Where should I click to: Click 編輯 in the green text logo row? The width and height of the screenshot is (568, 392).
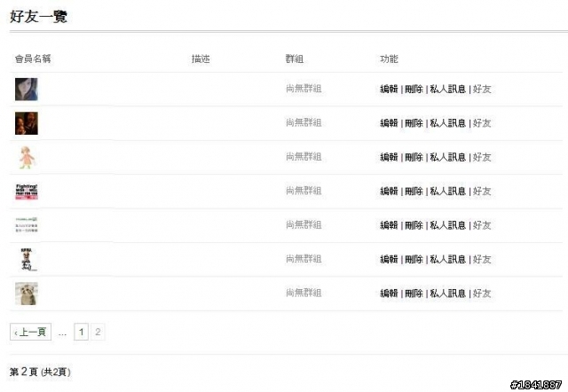(389, 225)
